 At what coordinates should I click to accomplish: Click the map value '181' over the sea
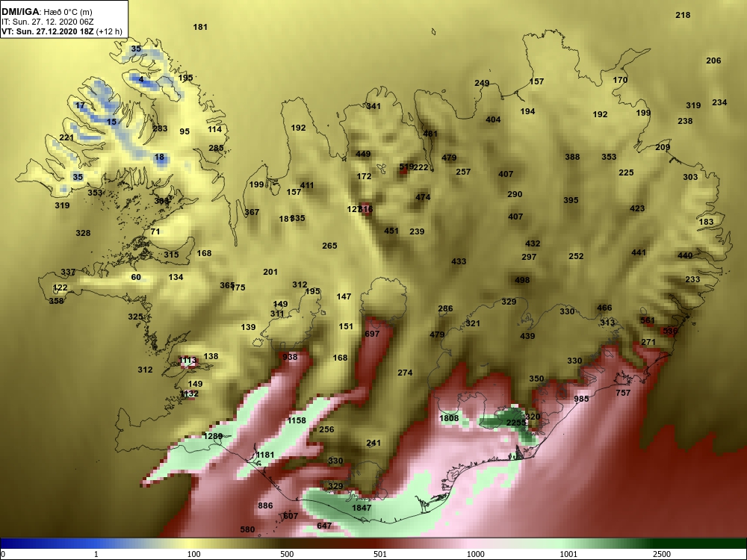pyautogui.click(x=200, y=27)
